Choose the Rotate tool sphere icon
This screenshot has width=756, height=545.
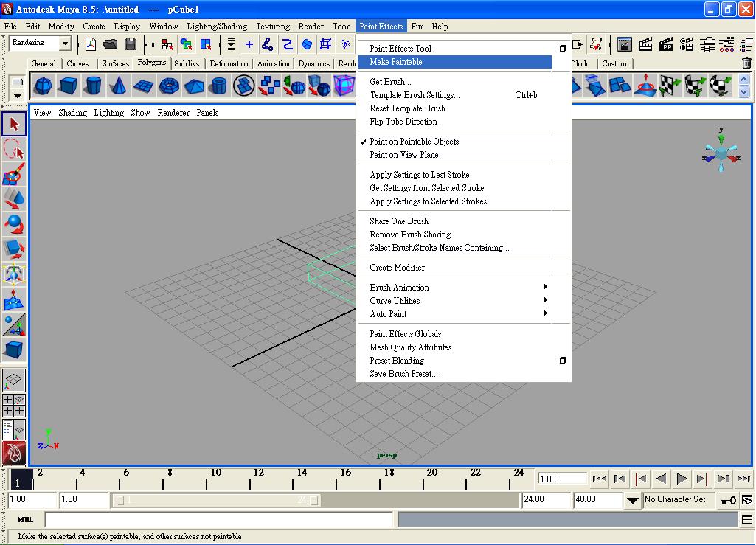pyautogui.click(x=14, y=223)
